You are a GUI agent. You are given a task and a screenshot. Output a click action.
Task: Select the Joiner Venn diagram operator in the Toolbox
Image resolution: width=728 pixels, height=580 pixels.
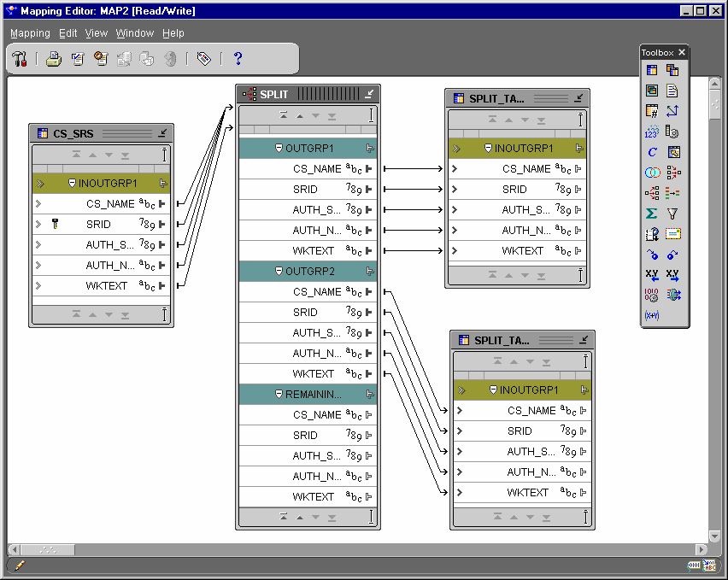[652, 173]
